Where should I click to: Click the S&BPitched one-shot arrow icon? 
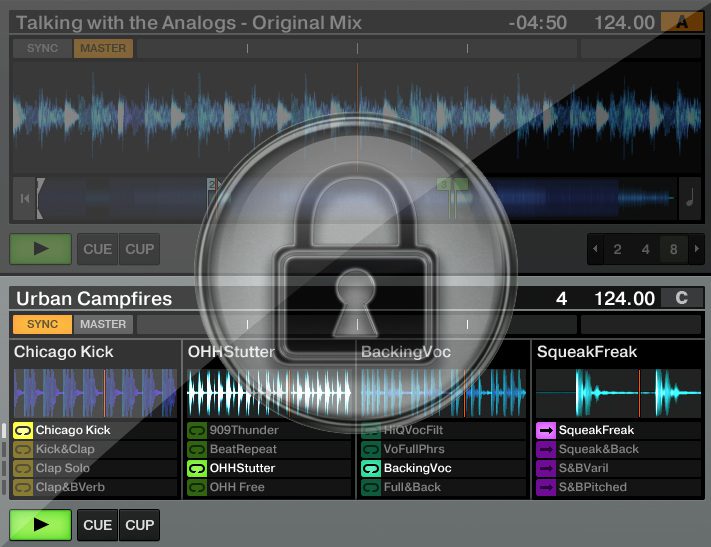click(545, 487)
